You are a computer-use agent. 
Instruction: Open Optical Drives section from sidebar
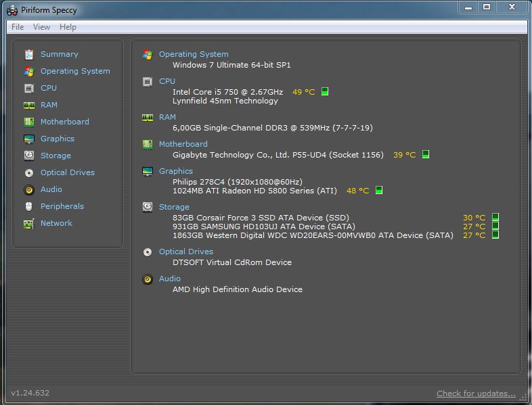68,172
